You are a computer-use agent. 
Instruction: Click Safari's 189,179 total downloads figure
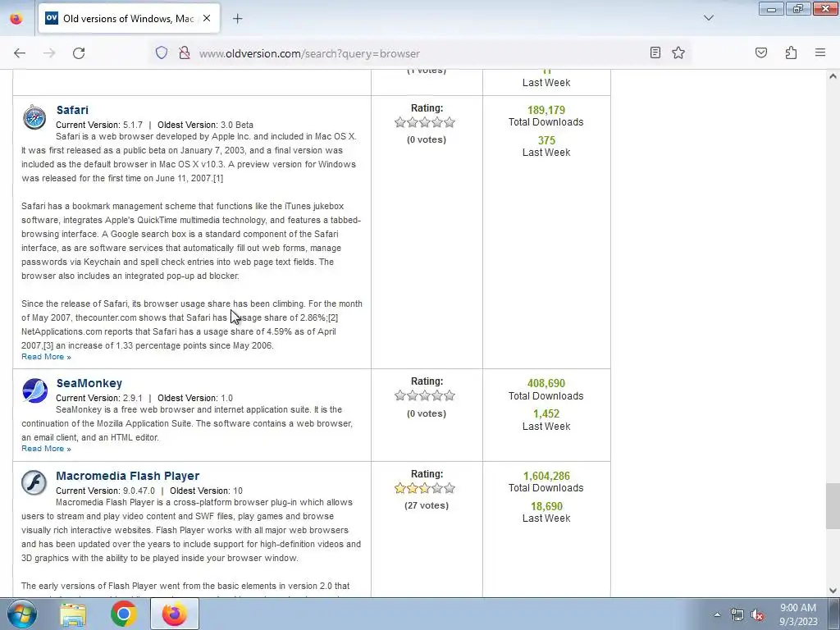(546, 111)
